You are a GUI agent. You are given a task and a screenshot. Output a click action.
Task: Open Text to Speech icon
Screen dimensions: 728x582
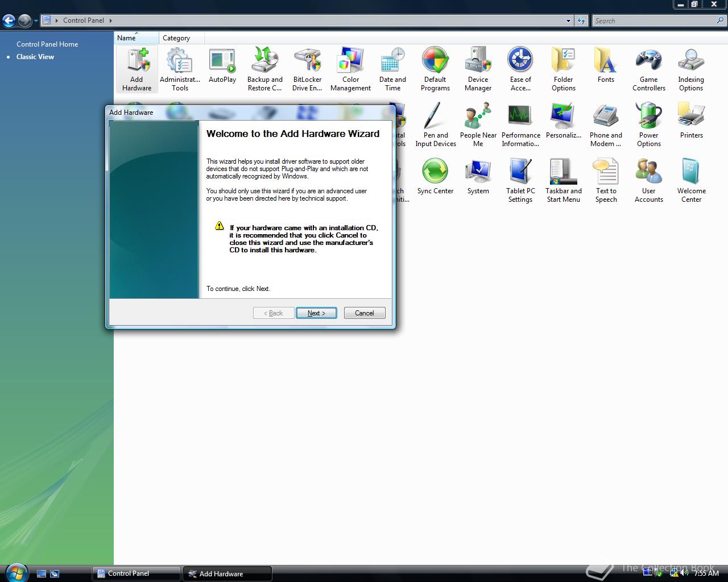(606, 180)
